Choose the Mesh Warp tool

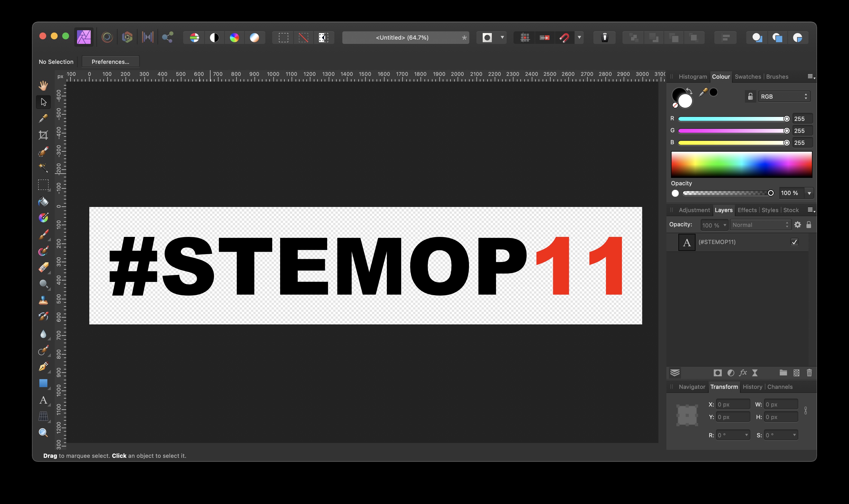(43, 416)
